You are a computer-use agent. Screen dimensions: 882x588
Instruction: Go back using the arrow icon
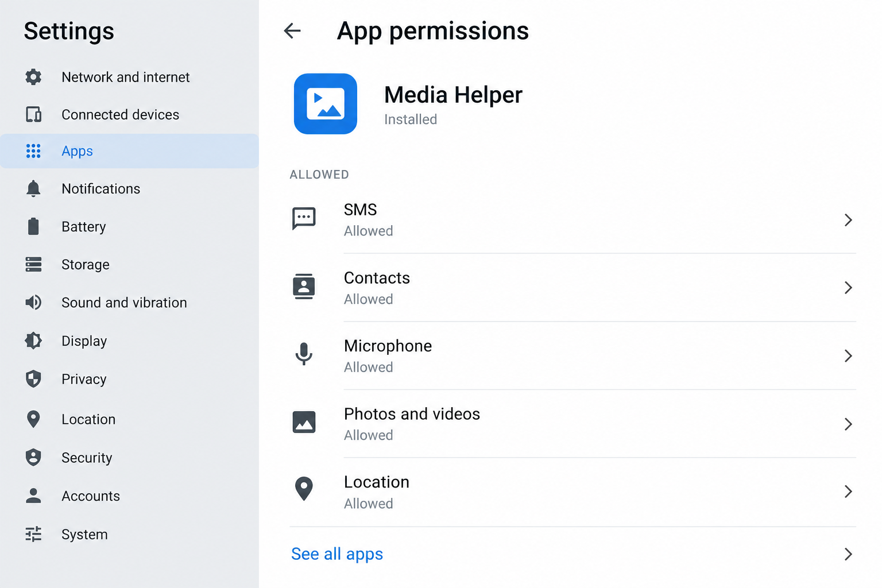coord(292,30)
